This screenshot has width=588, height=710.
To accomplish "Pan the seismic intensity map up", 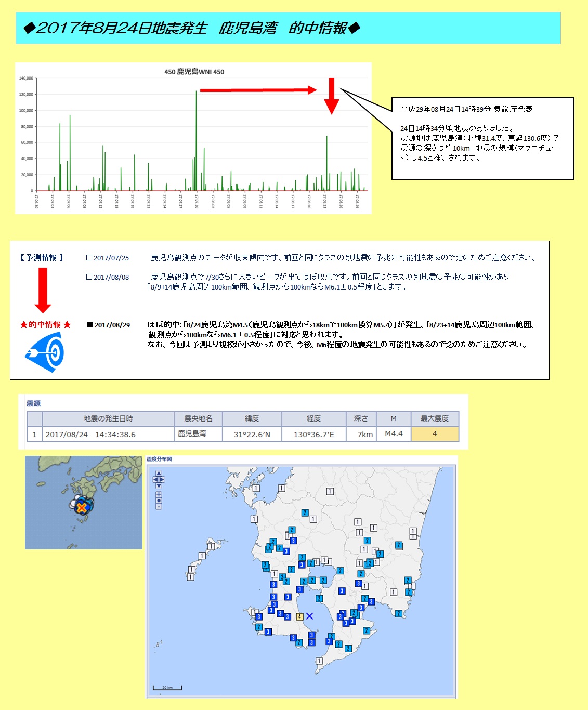I will click(x=159, y=473).
